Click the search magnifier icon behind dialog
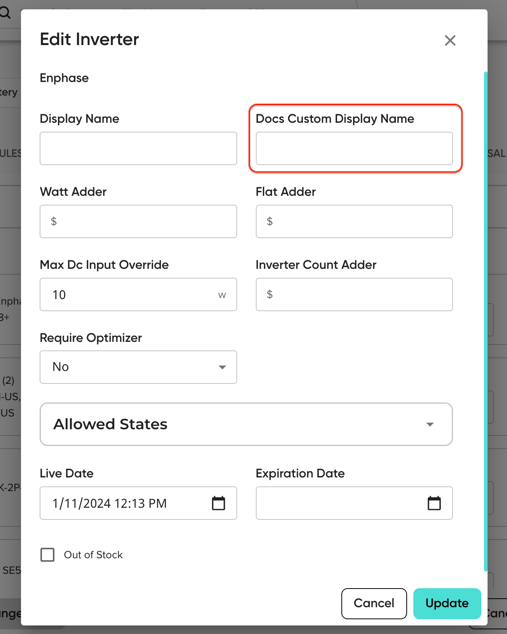 5,12
